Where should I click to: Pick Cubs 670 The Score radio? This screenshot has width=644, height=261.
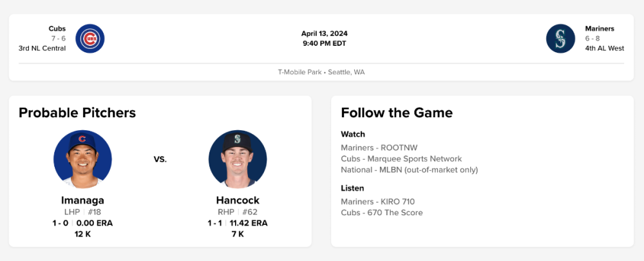381,213
